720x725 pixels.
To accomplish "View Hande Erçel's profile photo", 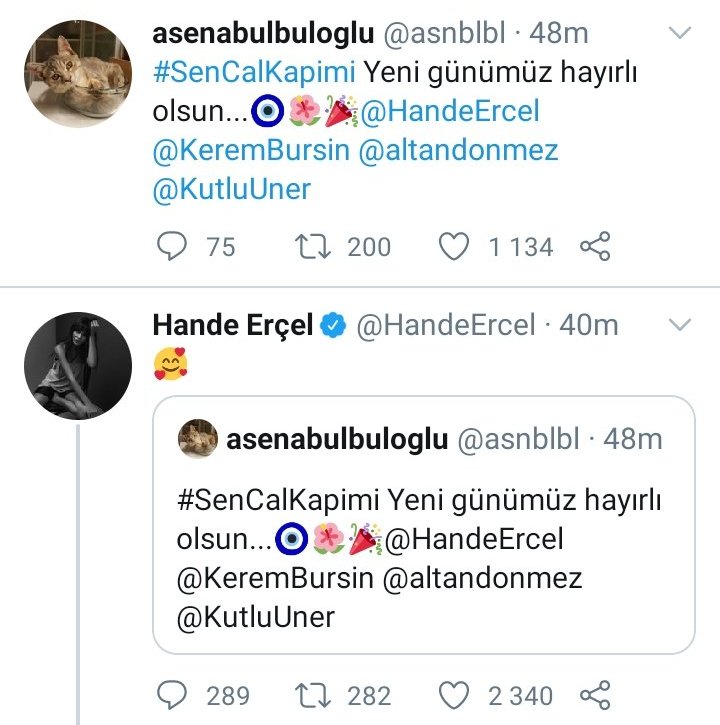I will [78, 365].
